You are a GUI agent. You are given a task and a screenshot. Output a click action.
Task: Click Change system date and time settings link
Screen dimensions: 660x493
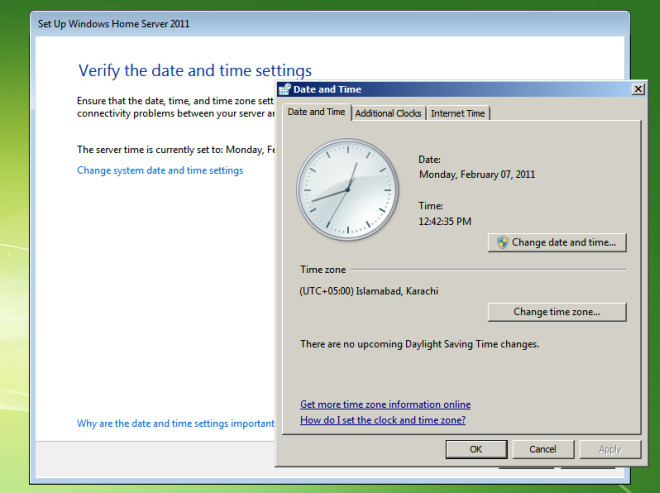coord(160,171)
